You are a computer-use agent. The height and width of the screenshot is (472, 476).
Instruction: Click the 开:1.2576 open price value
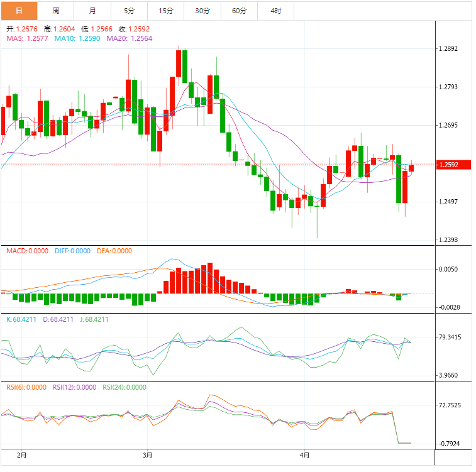22,29
